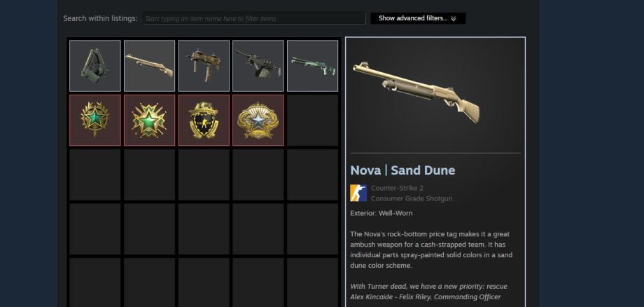Click the Counter-Strike 2 game name text

[397, 188]
